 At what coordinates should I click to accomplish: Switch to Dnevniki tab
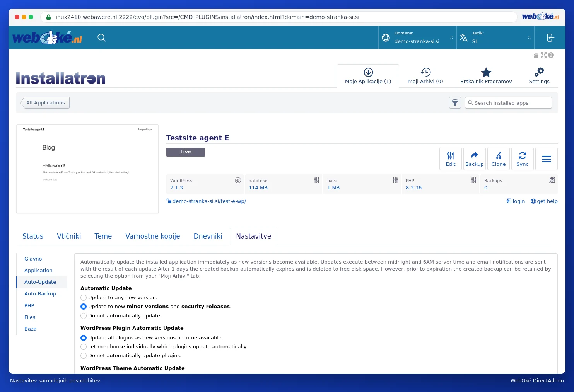pos(208,236)
